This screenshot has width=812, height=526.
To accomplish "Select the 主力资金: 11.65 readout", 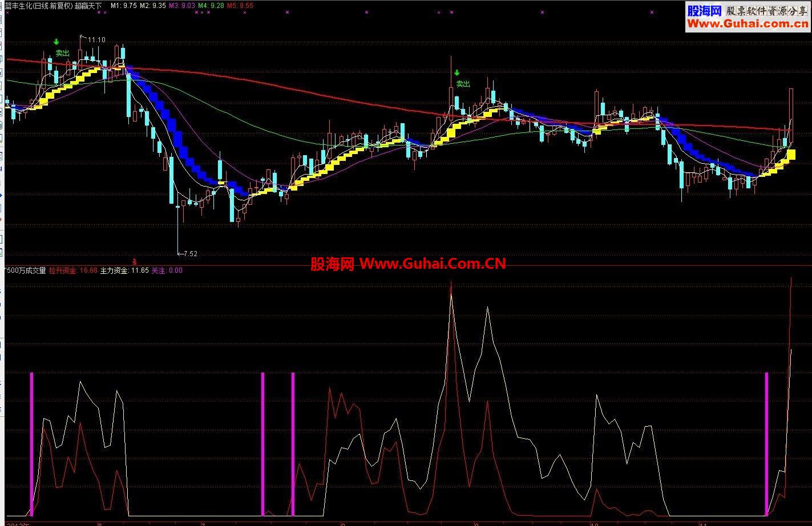I will pyautogui.click(x=124, y=270).
